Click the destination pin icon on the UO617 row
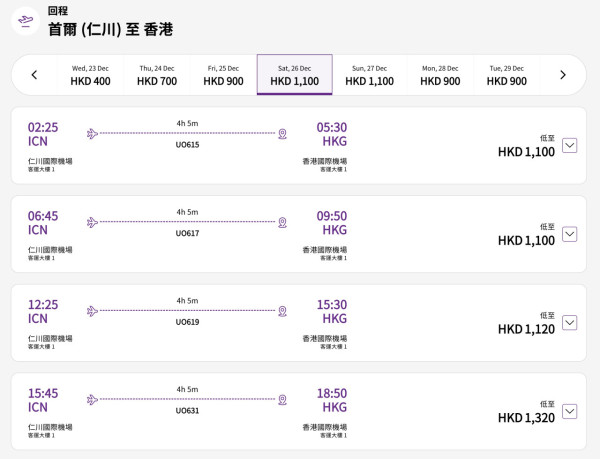Viewport: 600px width, 459px height. [x=282, y=223]
